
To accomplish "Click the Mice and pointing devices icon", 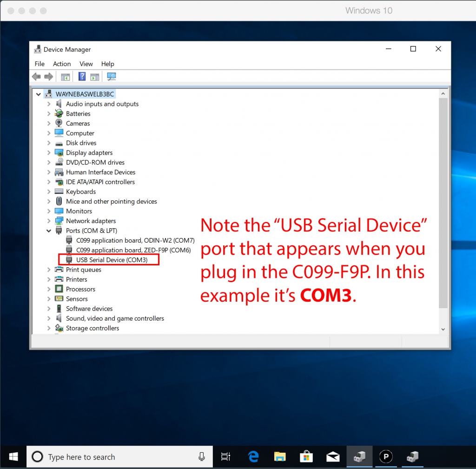I will 59,201.
